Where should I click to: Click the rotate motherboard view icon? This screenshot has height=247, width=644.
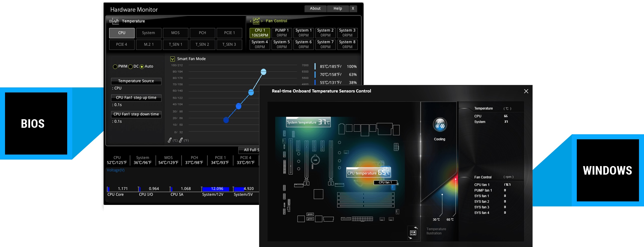(x=413, y=233)
